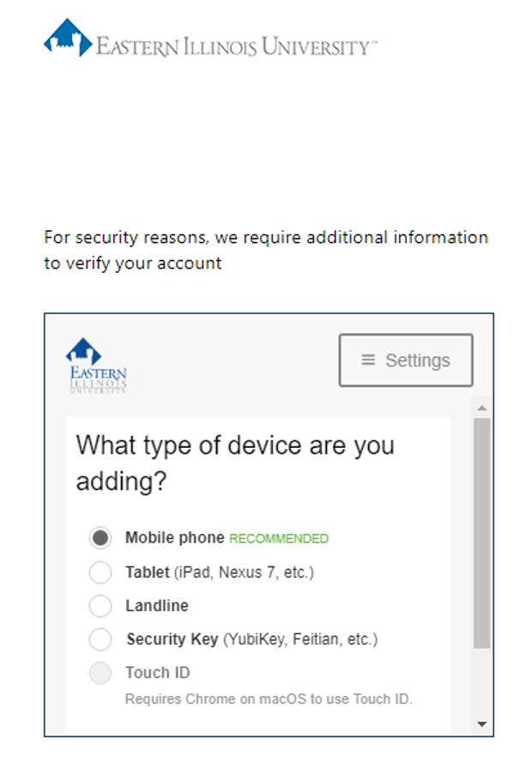532x781 pixels.
Task: Click the "Security Key (YubiKey, Feitian, etc.)" label
Action: pos(251,639)
